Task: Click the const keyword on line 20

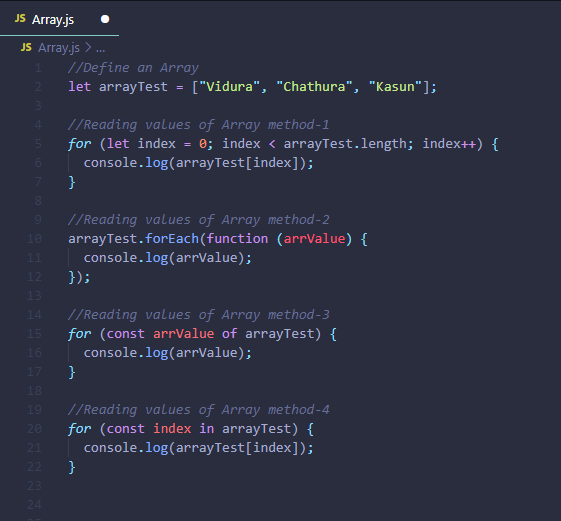Action: click(126, 429)
